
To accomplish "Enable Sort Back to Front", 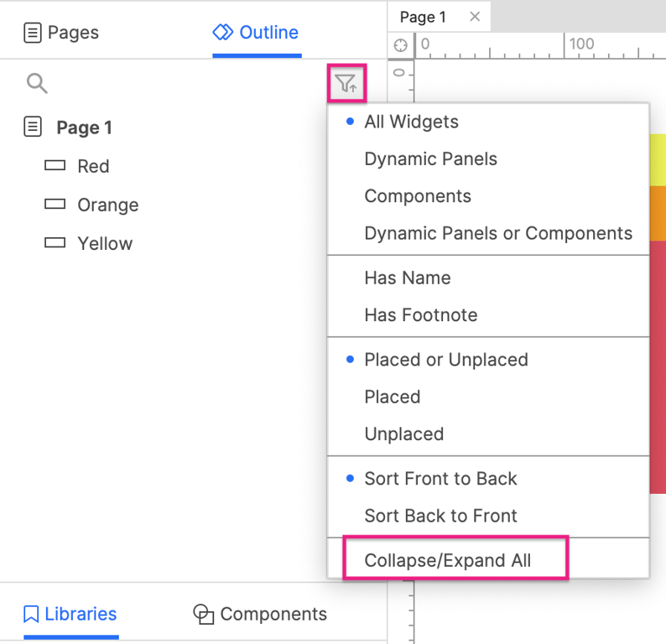I will coord(440,516).
